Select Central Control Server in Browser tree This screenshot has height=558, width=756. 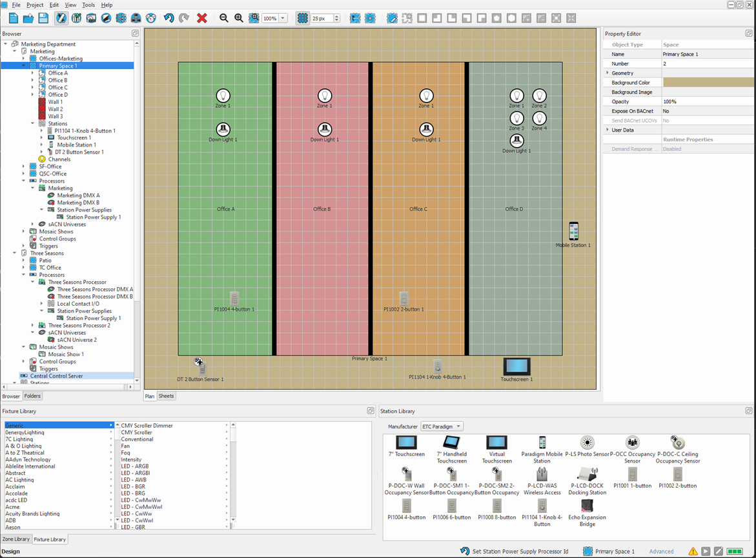tap(56, 376)
